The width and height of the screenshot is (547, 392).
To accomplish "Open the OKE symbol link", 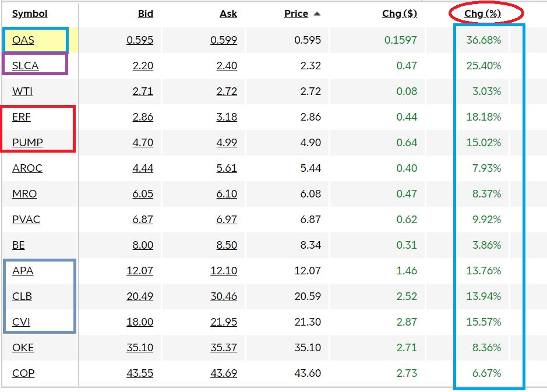I will [x=23, y=347].
